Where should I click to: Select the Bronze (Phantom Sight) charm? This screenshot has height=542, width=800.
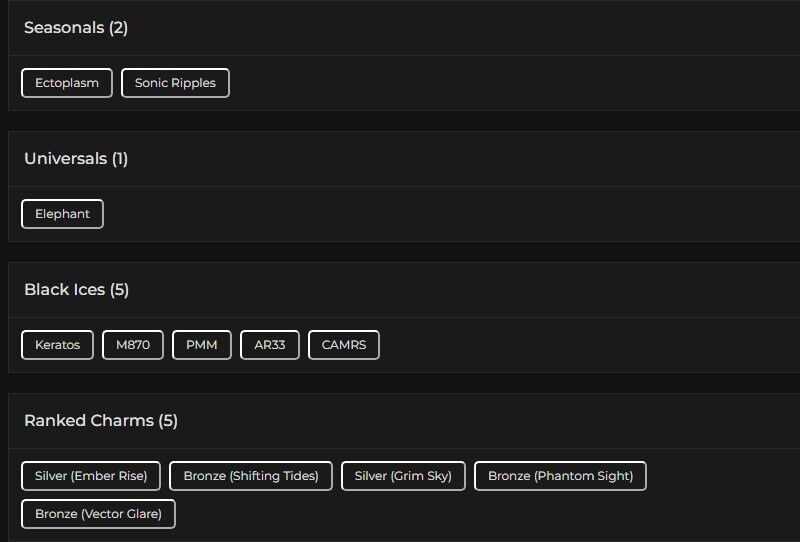tap(560, 476)
